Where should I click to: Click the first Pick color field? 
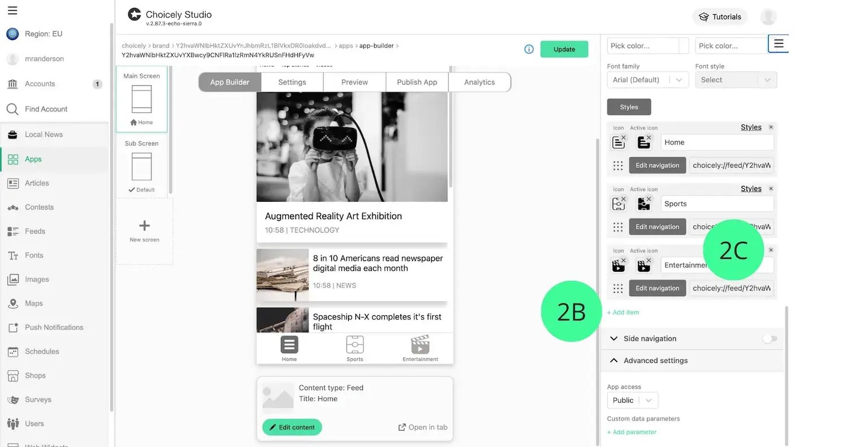pos(648,46)
